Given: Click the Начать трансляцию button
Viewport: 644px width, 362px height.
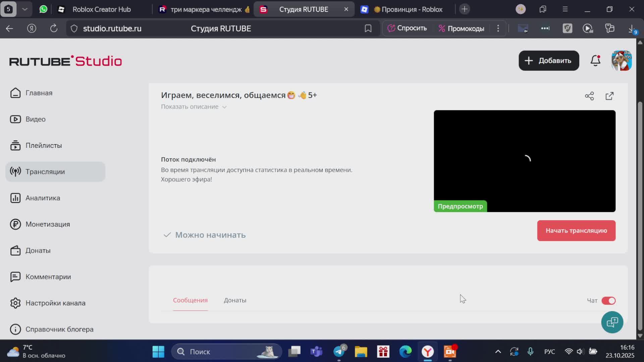Looking at the screenshot, I should click(576, 230).
